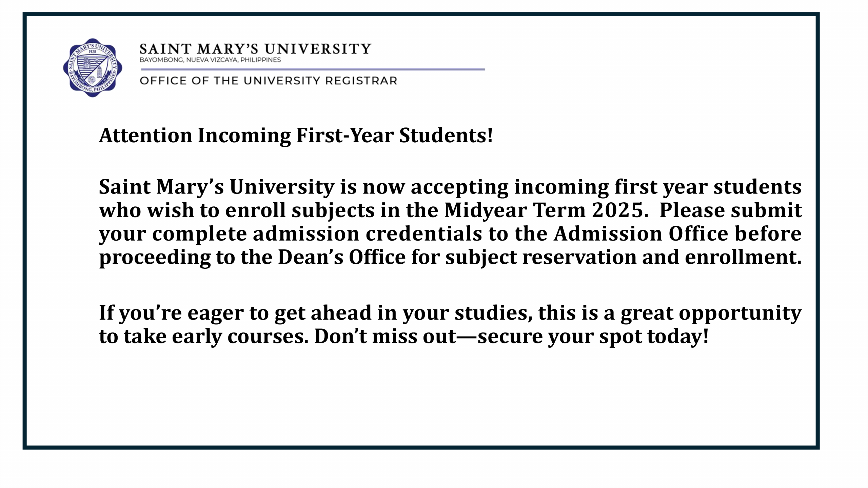Click the "1928" year inside the seal

(x=92, y=52)
